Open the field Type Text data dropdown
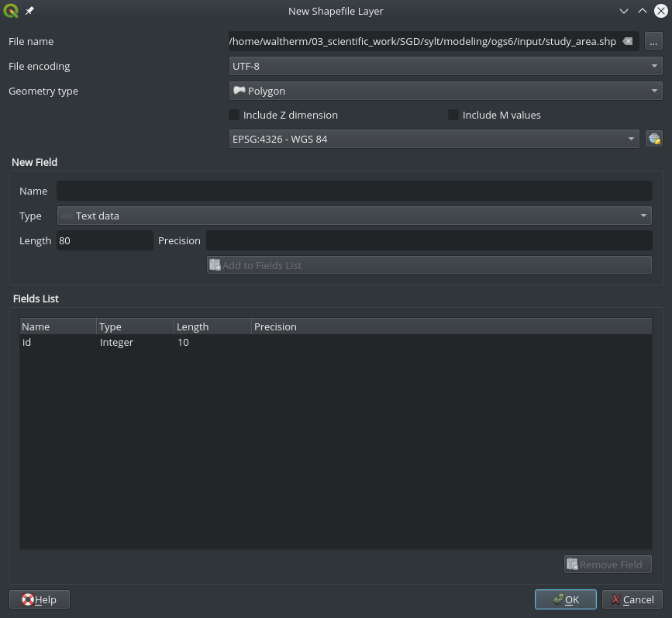The height and width of the screenshot is (618, 672). click(x=354, y=216)
